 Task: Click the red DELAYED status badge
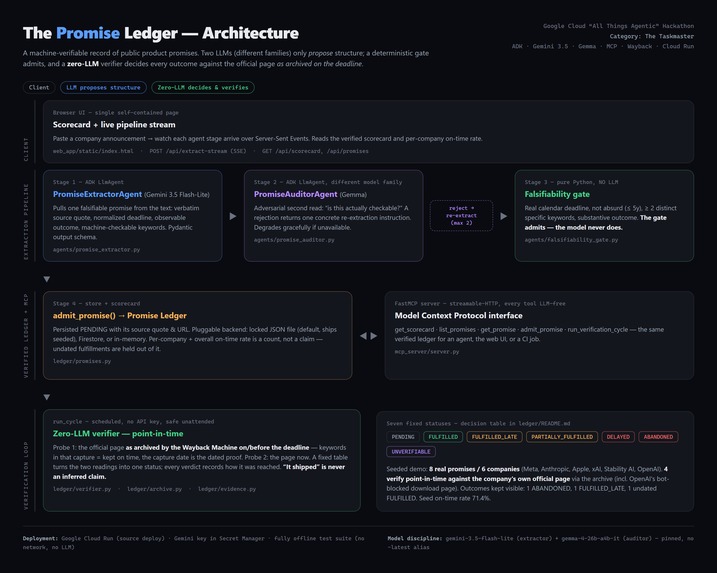pos(618,437)
